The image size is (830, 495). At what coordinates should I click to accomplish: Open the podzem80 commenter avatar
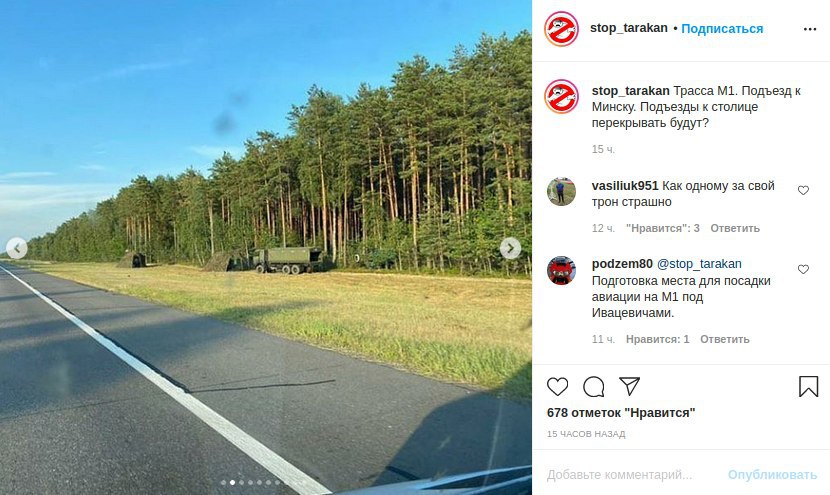(x=561, y=271)
